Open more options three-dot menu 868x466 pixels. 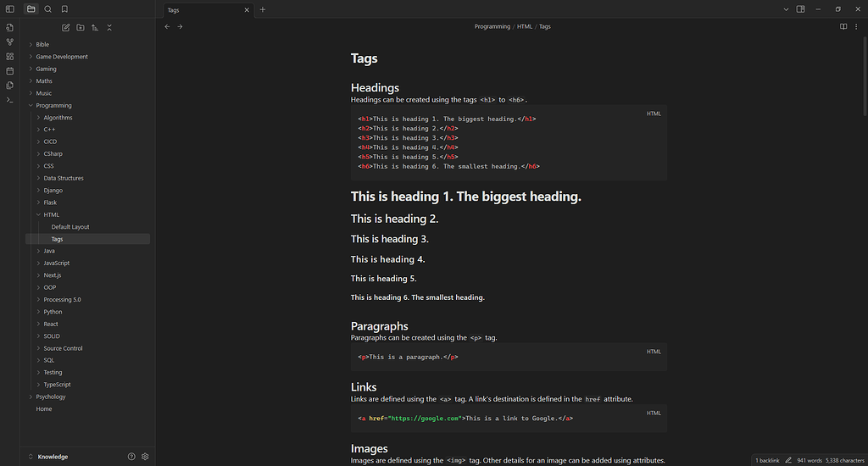[x=856, y=26]
